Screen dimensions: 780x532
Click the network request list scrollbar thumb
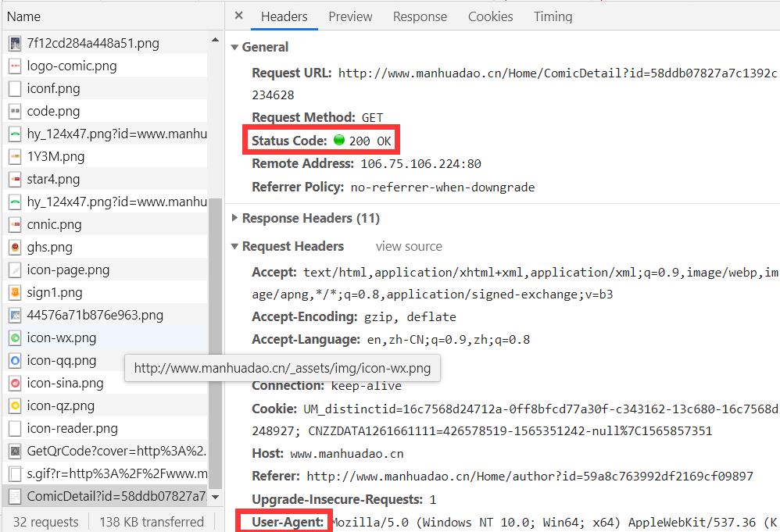(215, 343)
